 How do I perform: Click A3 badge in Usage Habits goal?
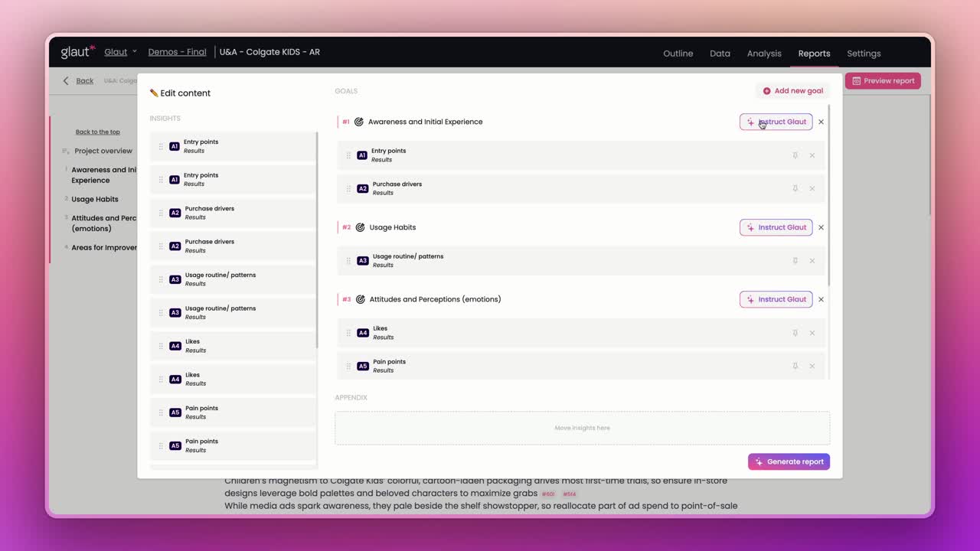[x=363, y=261]
